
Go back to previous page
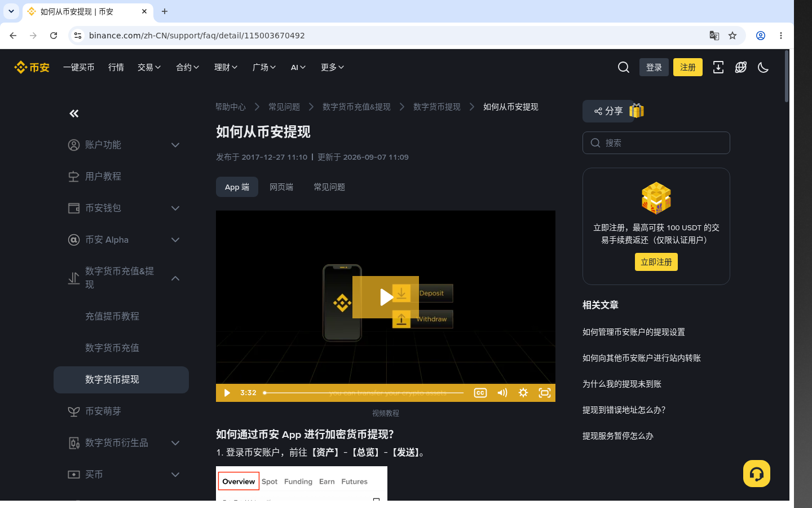click(x=13, y=36)
